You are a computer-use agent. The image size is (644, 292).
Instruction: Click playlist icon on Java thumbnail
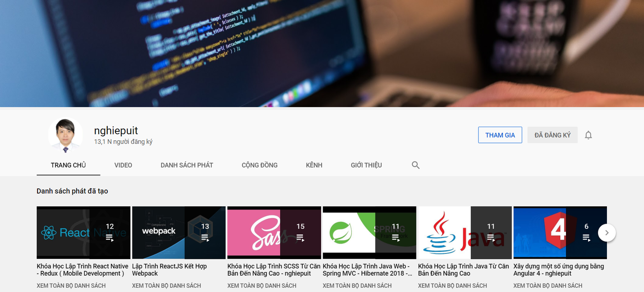pyautogui.click(x=491, y=238)
